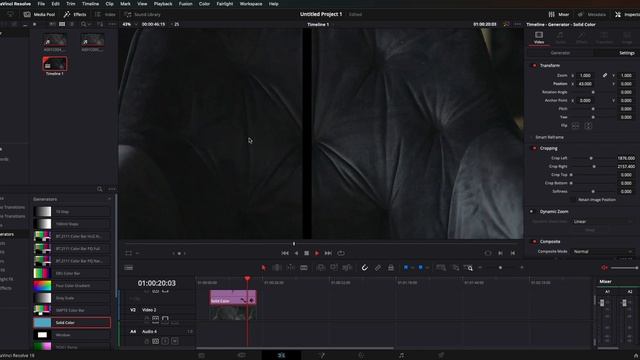640x360 pixels.
Task: Click the blue Marker icon
Action: click(420, 268)
